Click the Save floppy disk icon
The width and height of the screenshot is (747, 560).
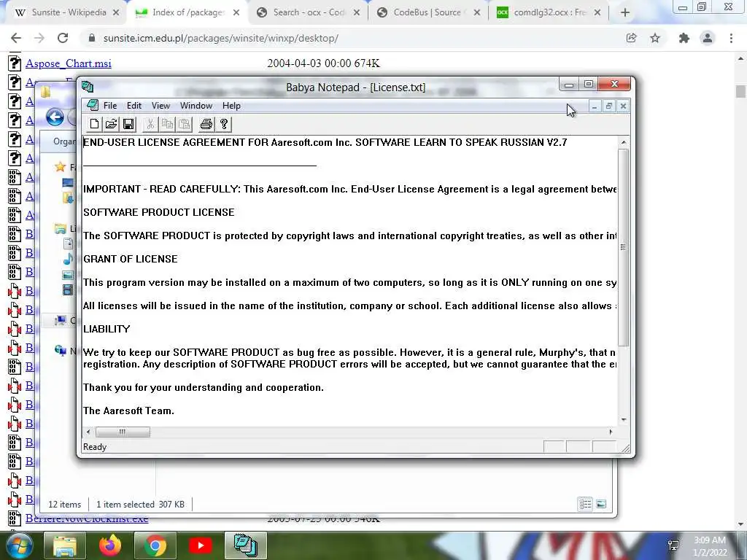point(128,124)
